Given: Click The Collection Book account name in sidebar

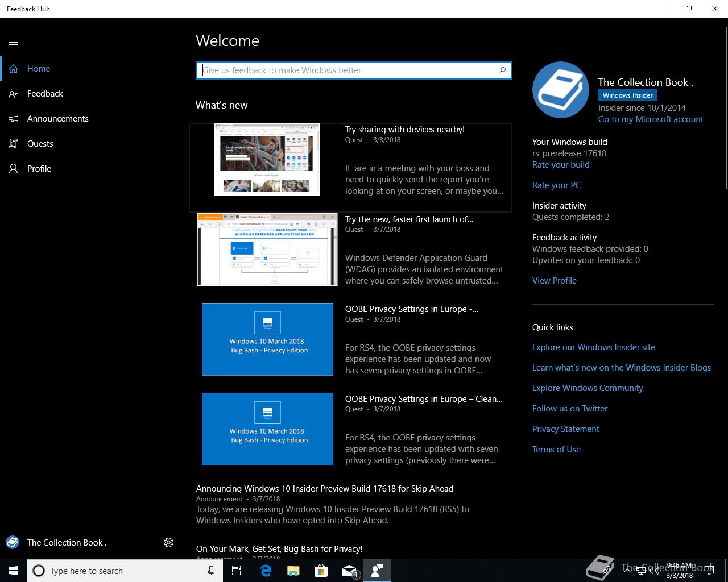Looking at the screenshot, I should click(x=67, y=542).
